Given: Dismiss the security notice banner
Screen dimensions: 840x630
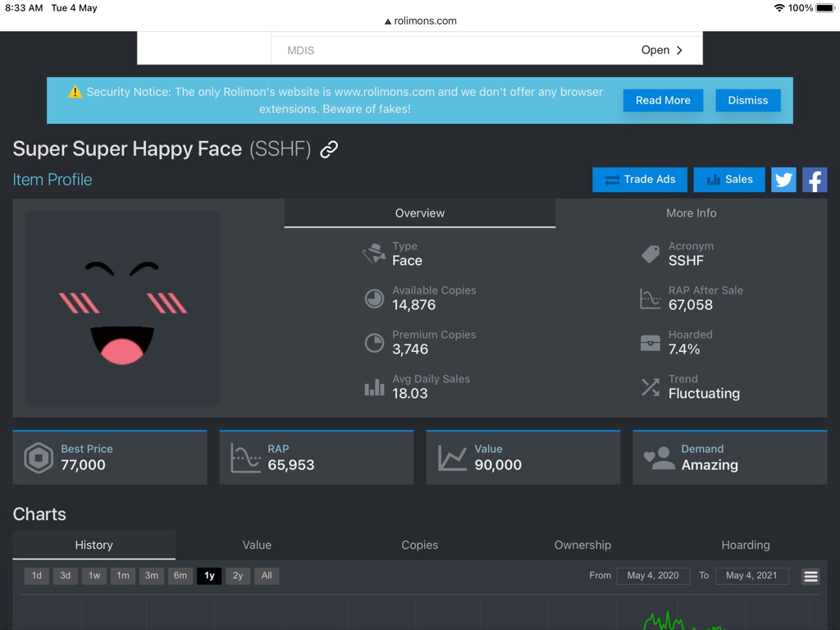Looking at the screenshot, I should (x=747, y=100).
